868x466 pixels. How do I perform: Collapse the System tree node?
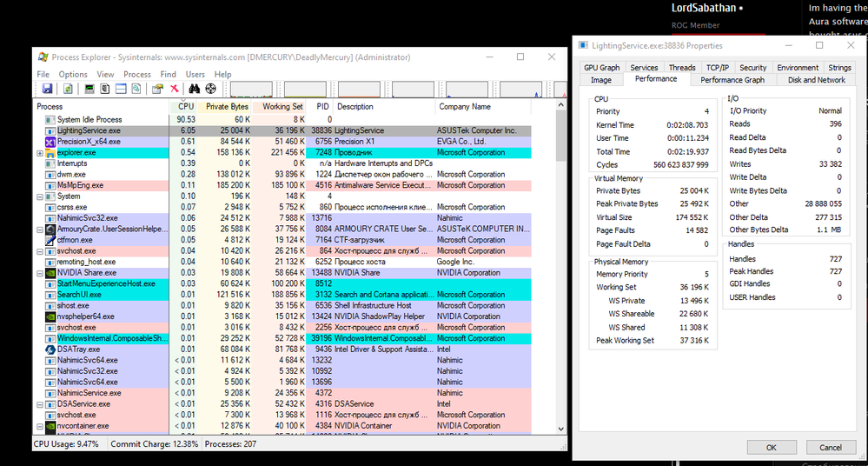[x=40, y=196]
